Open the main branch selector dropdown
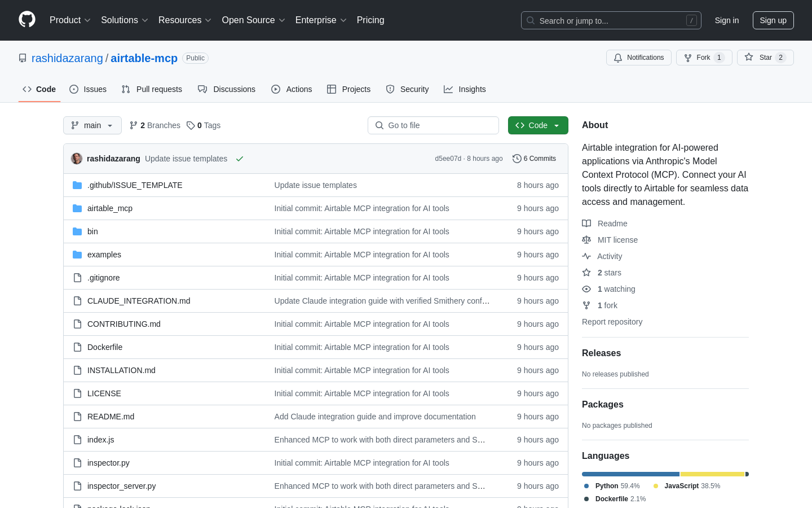The image size is (812, 508). (92, 125)
